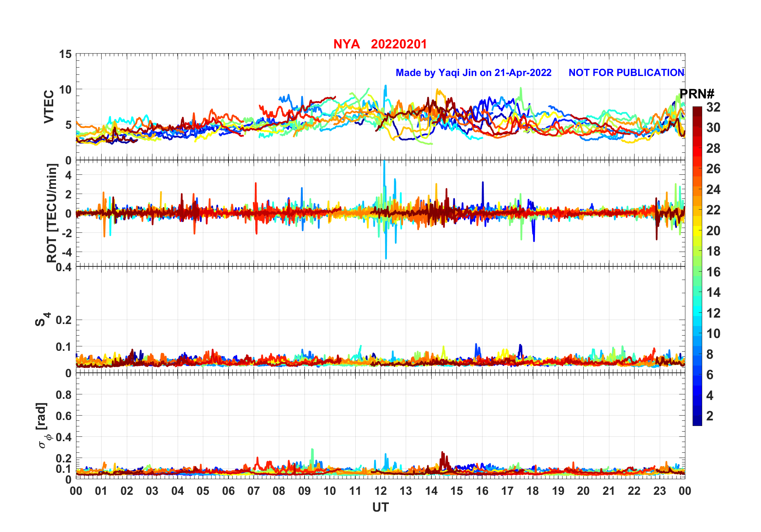Select the "ROT [TECU/min]" y-axis label
This screenshot has height=532, width=761.
(52, 213)
